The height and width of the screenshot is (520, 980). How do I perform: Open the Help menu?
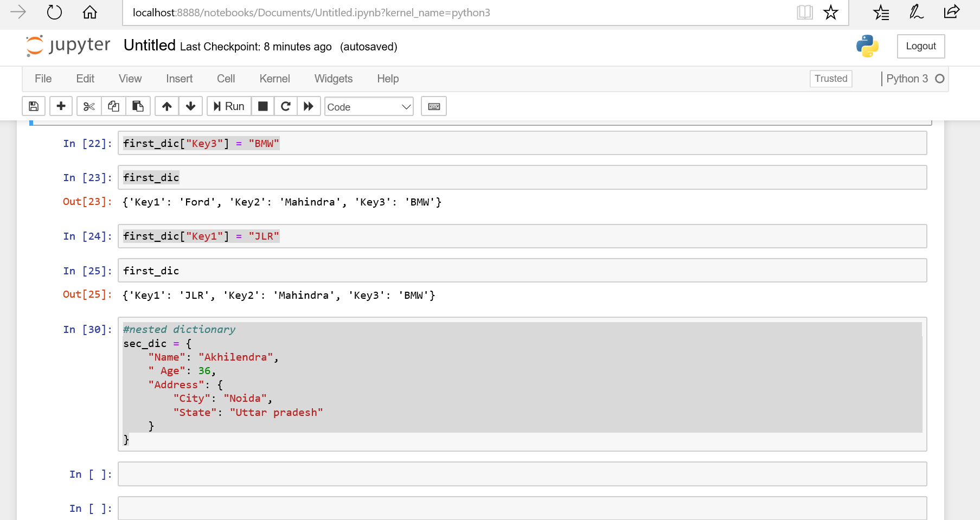(x=388, y=79)
